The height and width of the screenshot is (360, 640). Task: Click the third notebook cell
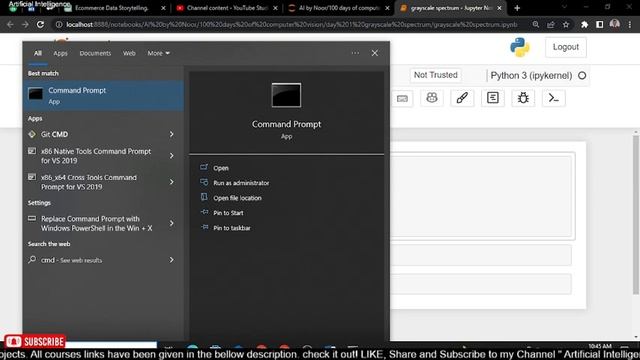[481, 284]
